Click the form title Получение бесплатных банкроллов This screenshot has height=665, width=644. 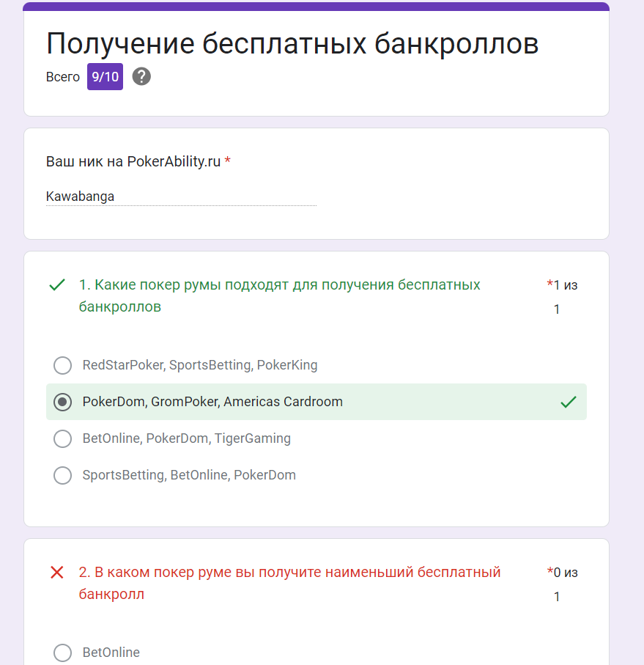[x=292, y=44]
